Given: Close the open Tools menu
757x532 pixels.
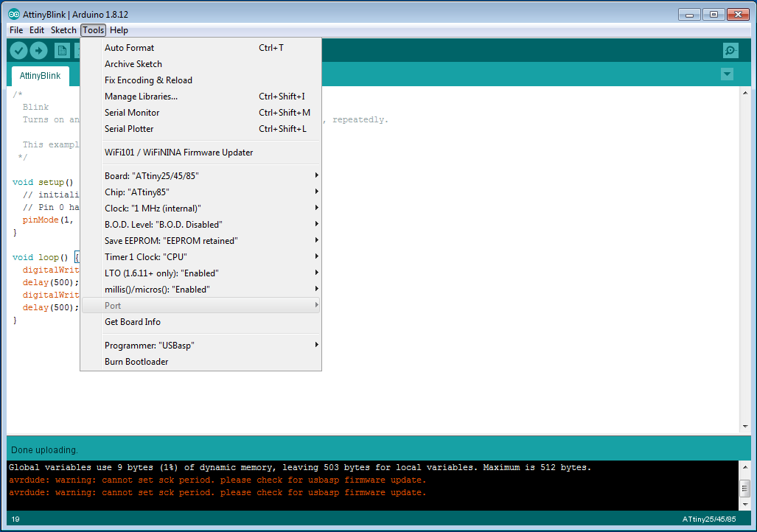Looking at the screenshot, I should (x=93, y=30).
